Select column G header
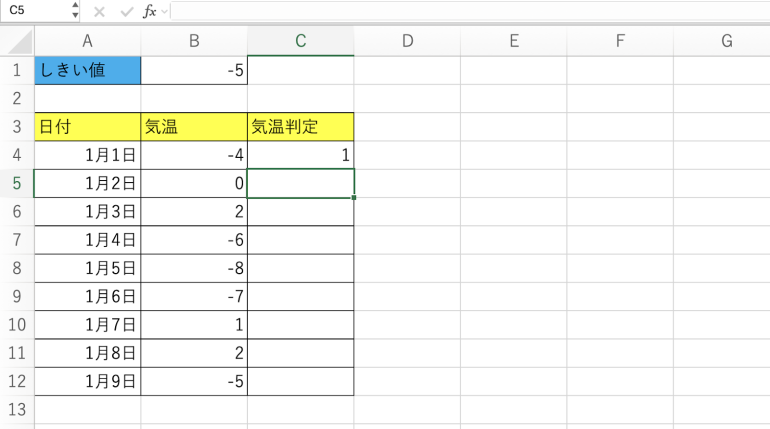Viewport: 770px width, 429px height. (x=727, y=41)
